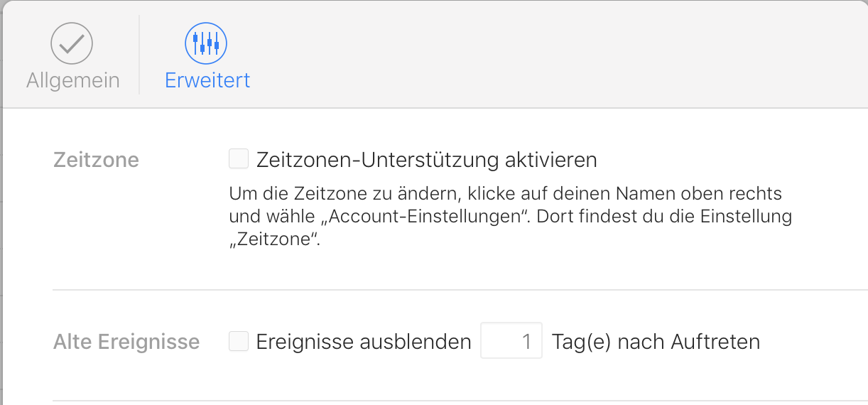Click the vertical divider between toolbar tabs
This screenshot has height=405, width=868.
coord(139,55)
